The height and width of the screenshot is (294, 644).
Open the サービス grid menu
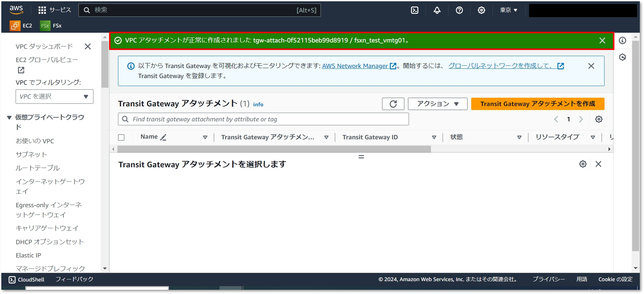pos(55,10)
